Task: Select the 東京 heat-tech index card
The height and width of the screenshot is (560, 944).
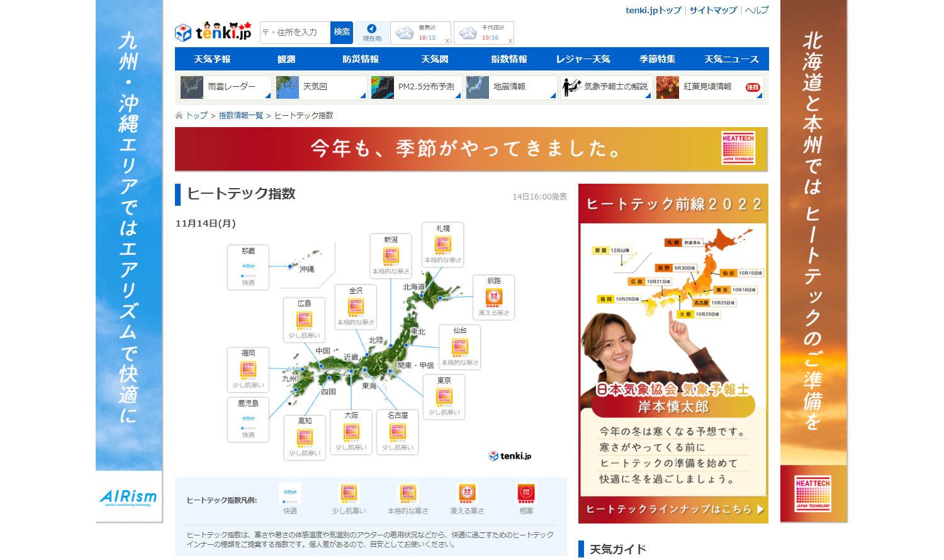Action: pos(444,396)
